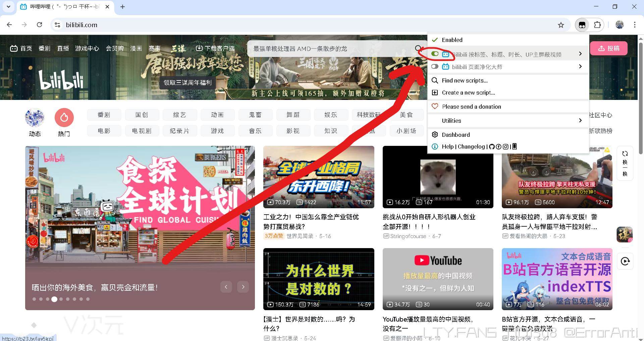
Task: Open the Chrome three-dot menu
Action: click(x=635, y=25)
